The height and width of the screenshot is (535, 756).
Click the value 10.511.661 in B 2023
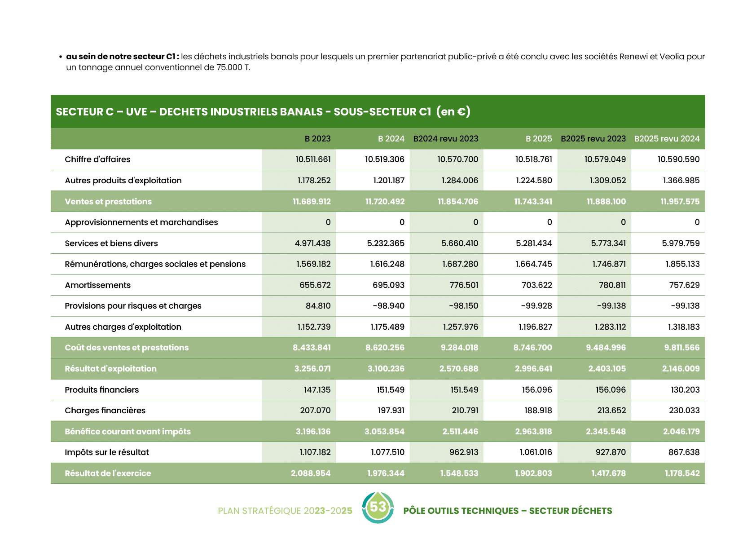click(313, 159)
